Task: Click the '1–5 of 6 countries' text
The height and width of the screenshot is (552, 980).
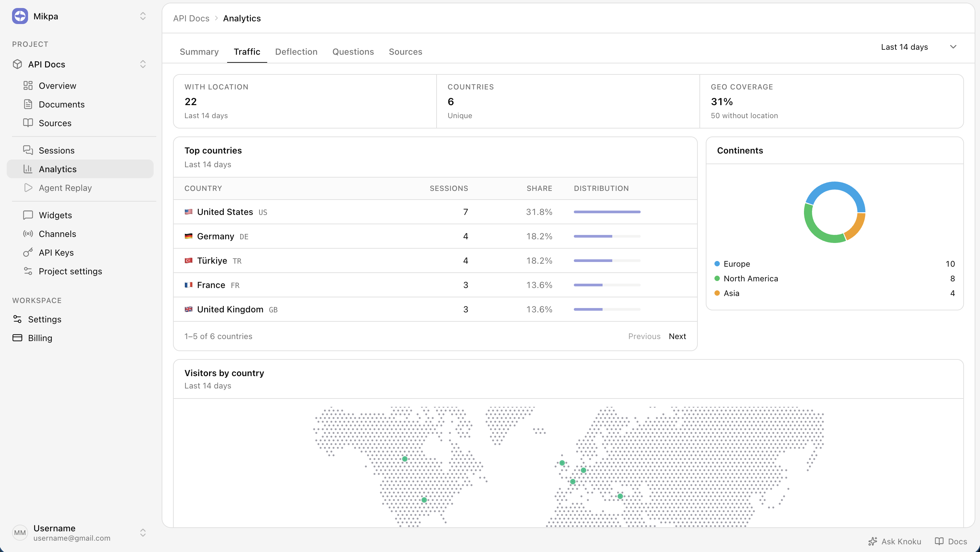Action: click(x=218, y=336)
